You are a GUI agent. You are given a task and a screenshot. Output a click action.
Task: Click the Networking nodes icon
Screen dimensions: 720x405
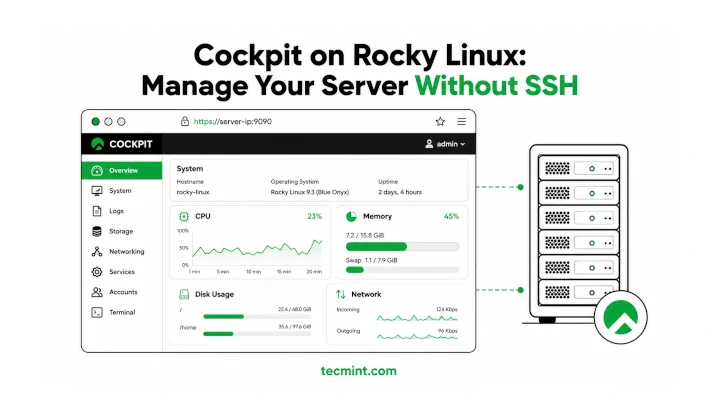97,252
